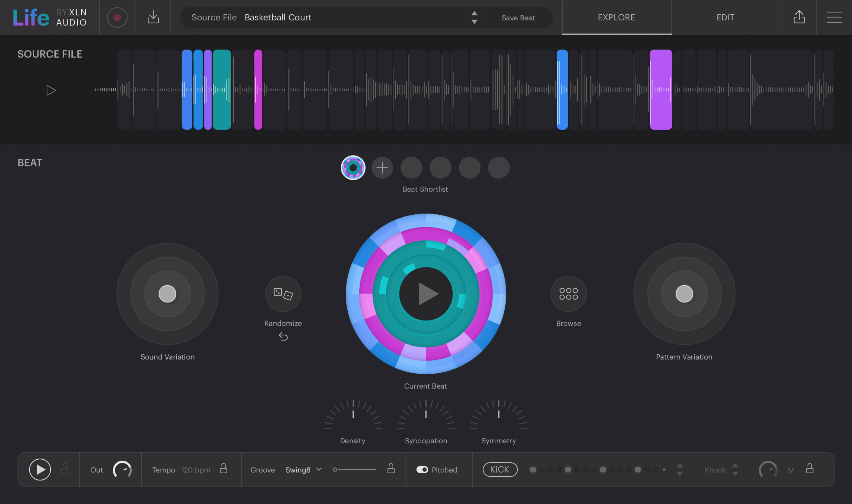
Task: Select the narrow magenta slice in waveform
Action: 258,90
